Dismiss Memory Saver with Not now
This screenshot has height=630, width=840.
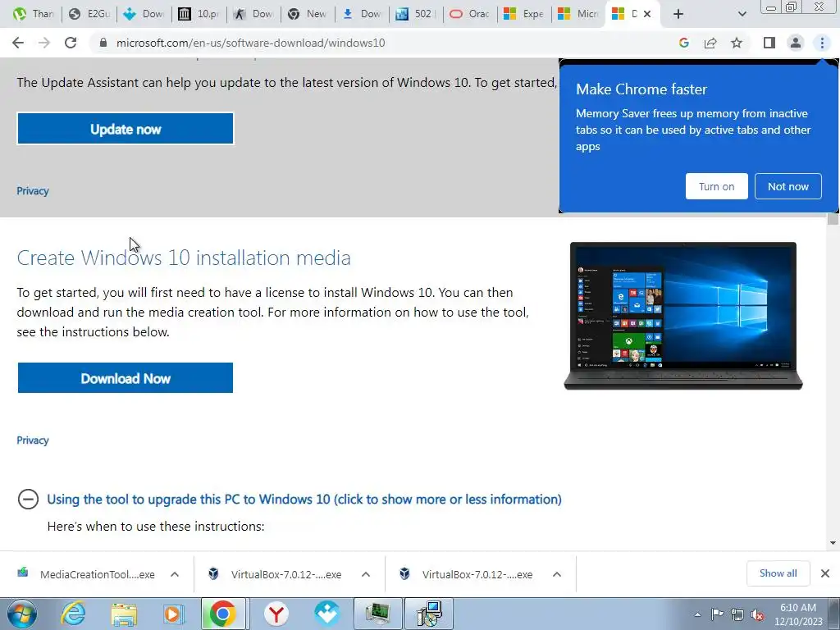pos(788,186)
